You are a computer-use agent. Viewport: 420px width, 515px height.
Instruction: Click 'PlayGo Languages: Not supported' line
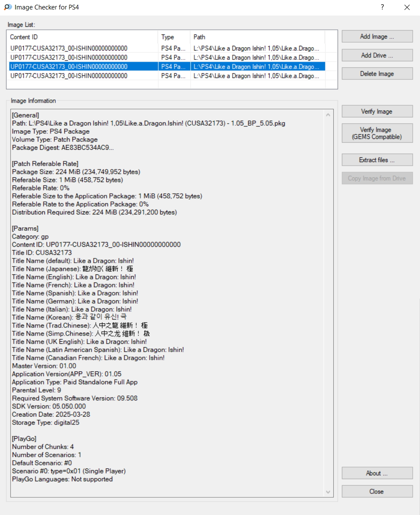tap(63, 479)
